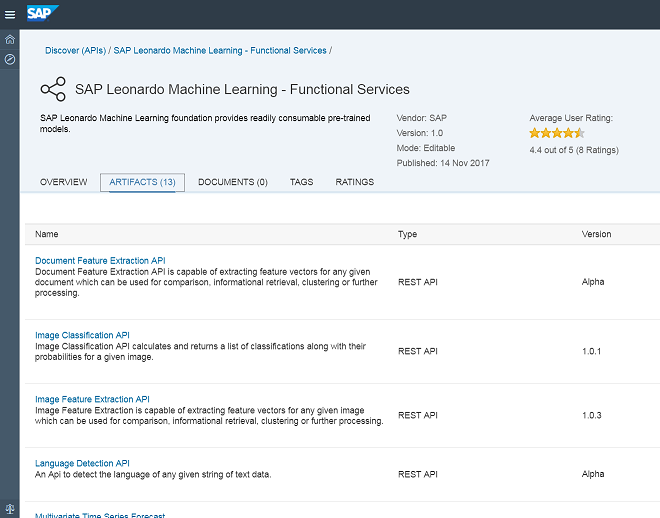This screenshot has height=518, width=660.
Task: Click version 1.0.3 of Image Feature Extraction
Action: (591, 415)
